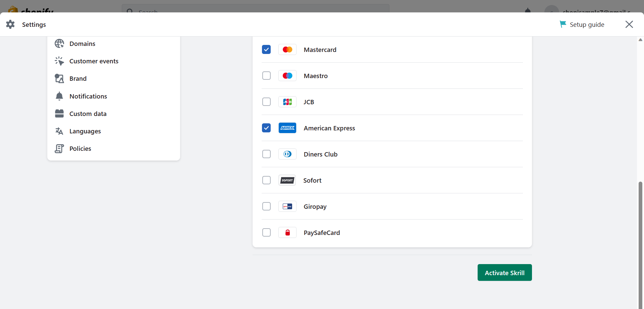Uncheck the American Express checkbox
This screenshot has height=309, width=644.
click(266, 128)
